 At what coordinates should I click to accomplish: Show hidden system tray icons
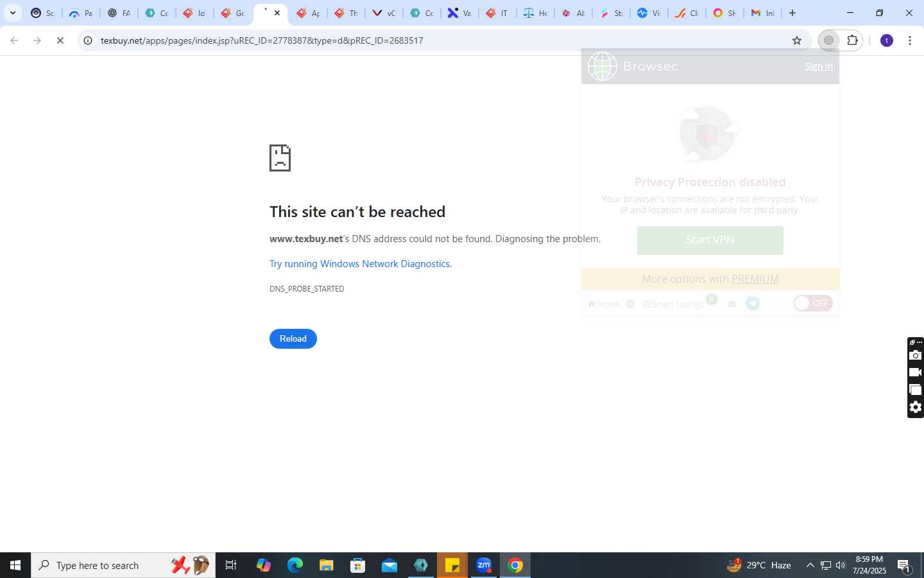[810, 565]
